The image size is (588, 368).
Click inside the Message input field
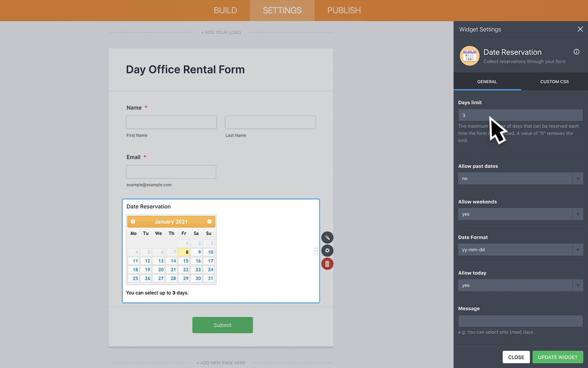click(520, 321)
